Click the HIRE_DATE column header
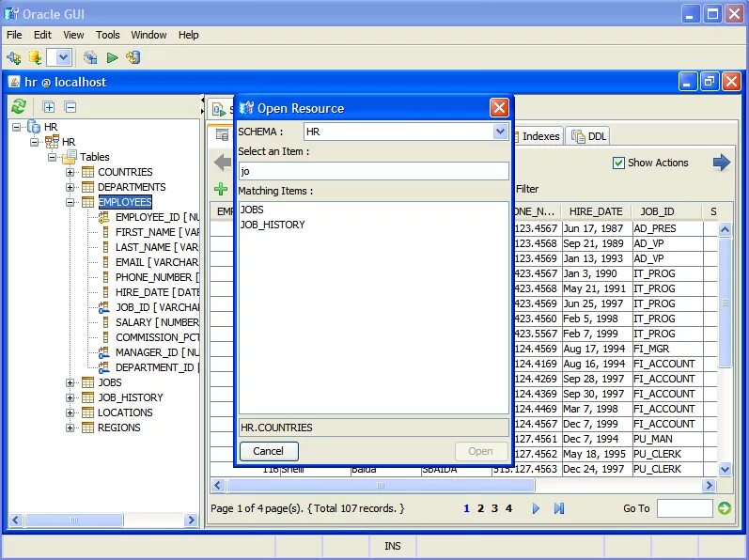The width and height of the screenshot is (749, 560). click(596, 211)
